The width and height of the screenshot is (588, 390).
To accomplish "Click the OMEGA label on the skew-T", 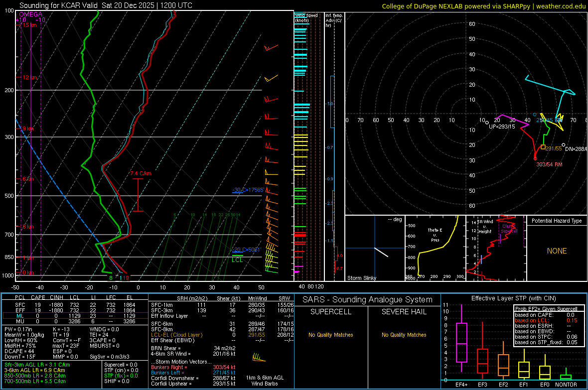I will click(x=31, y=14).
